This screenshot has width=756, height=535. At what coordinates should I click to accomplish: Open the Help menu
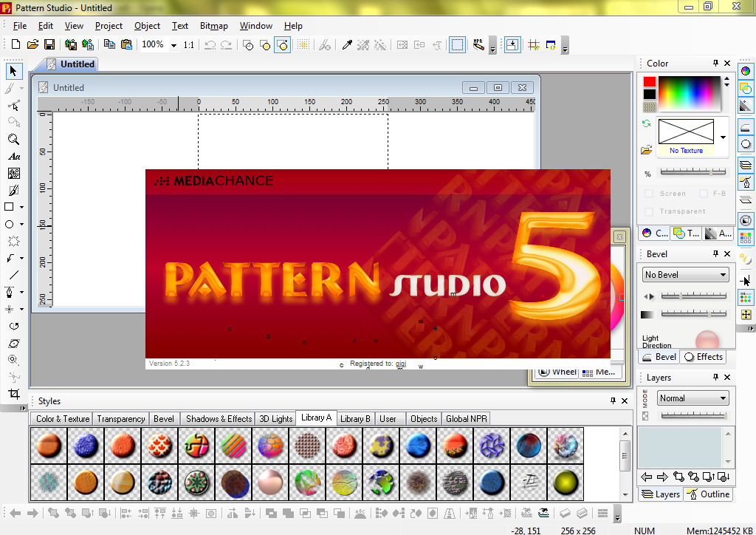[x=292, y=26]
